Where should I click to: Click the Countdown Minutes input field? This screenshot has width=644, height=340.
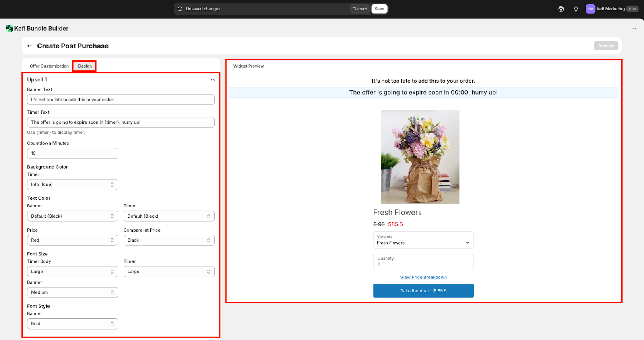72,153
